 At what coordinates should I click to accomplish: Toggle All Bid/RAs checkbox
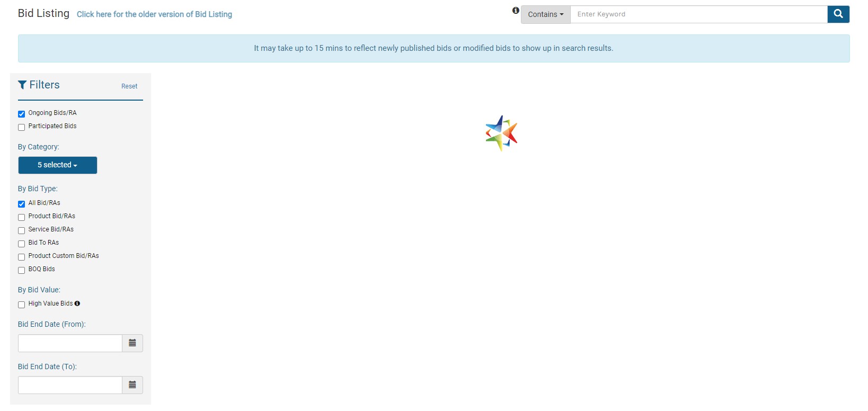coord(22,204)
